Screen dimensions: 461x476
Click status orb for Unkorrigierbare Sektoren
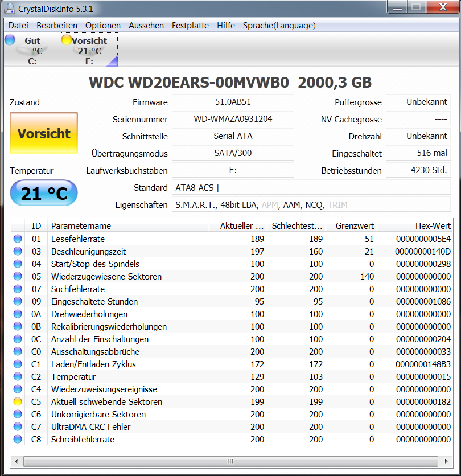[18, 414]
